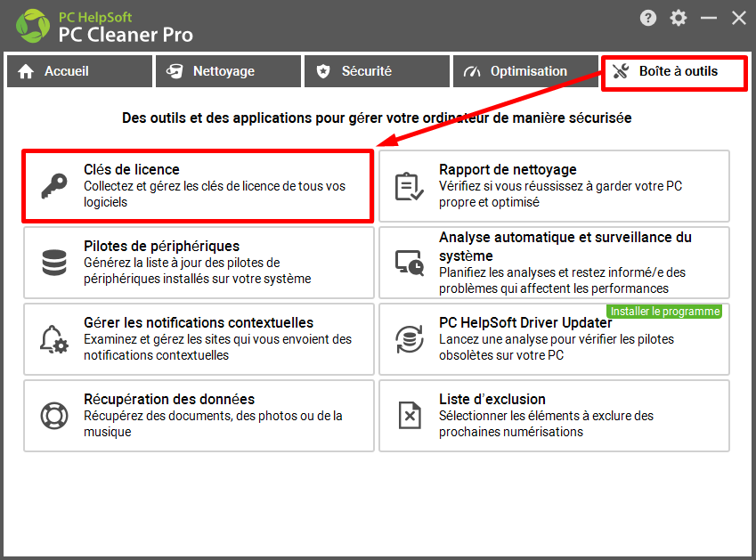Click the database icon for Pilotes de périphériques
This screenshot has height=560, width=756.
point(54,263)
